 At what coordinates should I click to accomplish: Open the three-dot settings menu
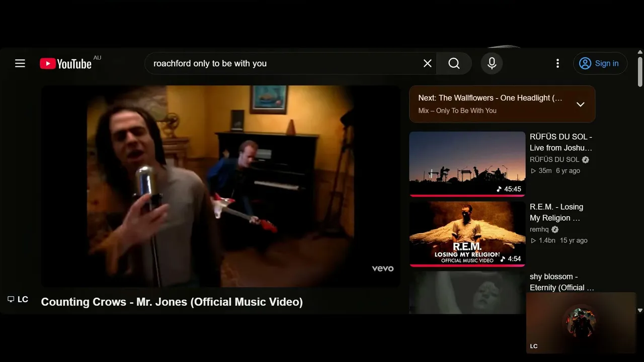click(557, 63)
